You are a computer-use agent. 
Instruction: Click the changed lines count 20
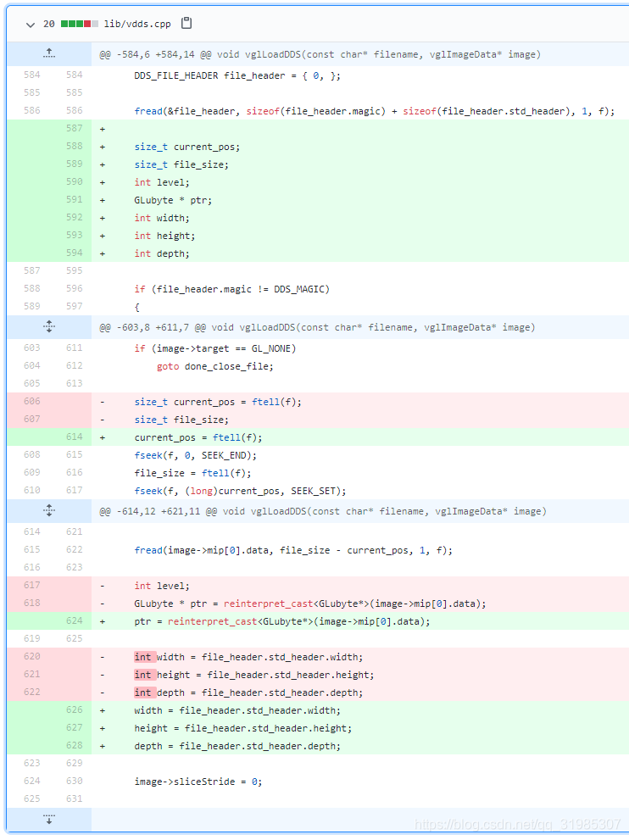coord(49,24)
